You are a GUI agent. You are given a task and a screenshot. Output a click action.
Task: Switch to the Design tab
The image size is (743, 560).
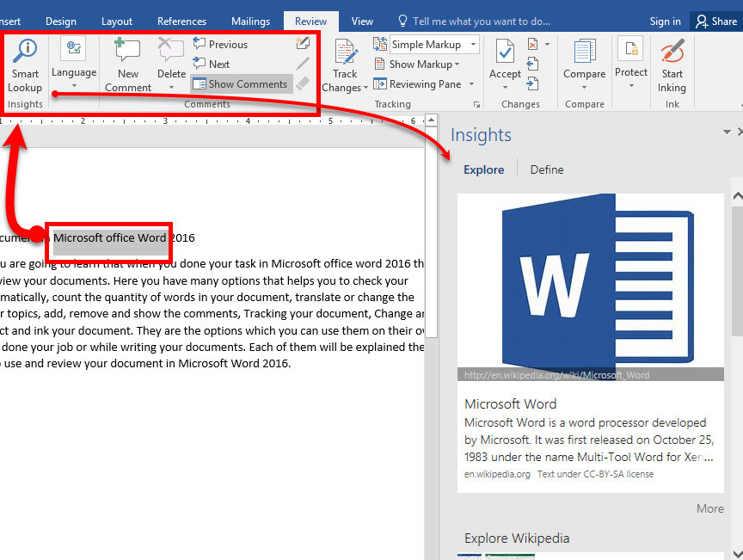pos(61,22)
